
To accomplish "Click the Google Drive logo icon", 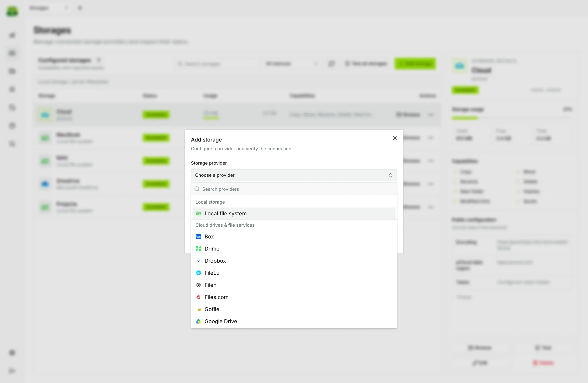I will [x=198, y=321].
